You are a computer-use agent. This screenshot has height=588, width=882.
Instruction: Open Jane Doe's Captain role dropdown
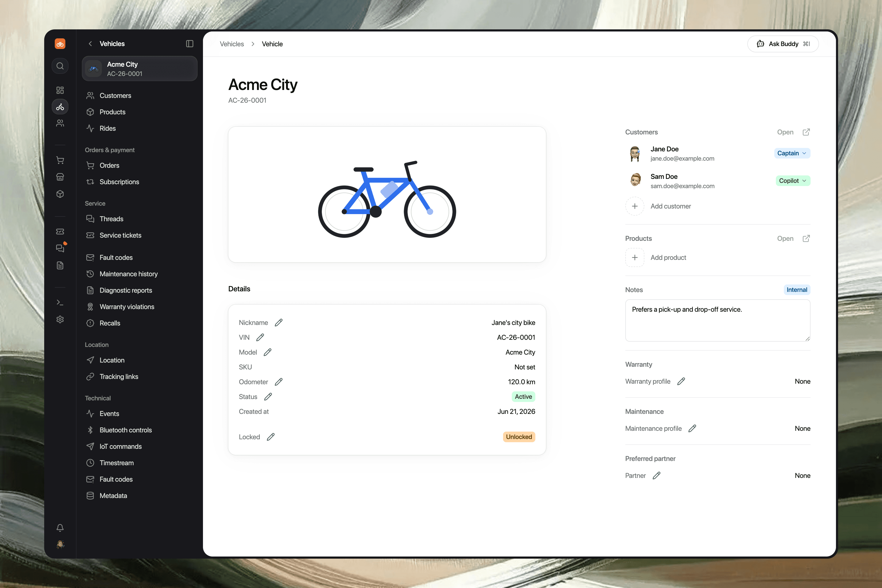tap(792, 153)
